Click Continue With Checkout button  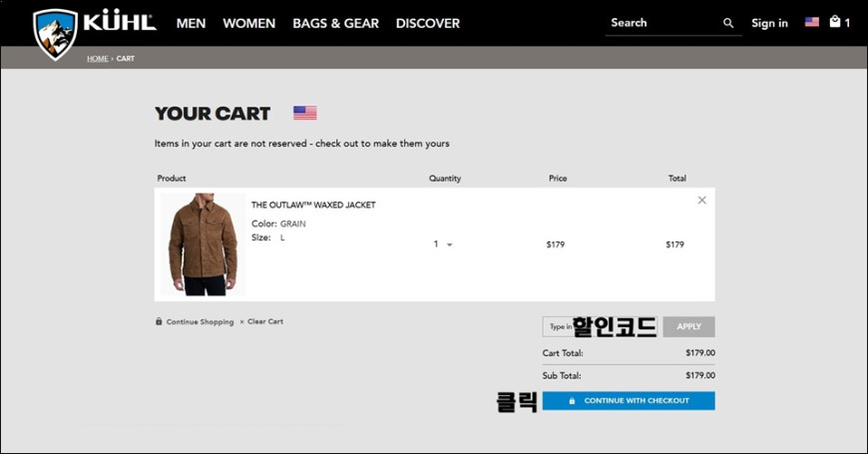(x=629, y=401)
